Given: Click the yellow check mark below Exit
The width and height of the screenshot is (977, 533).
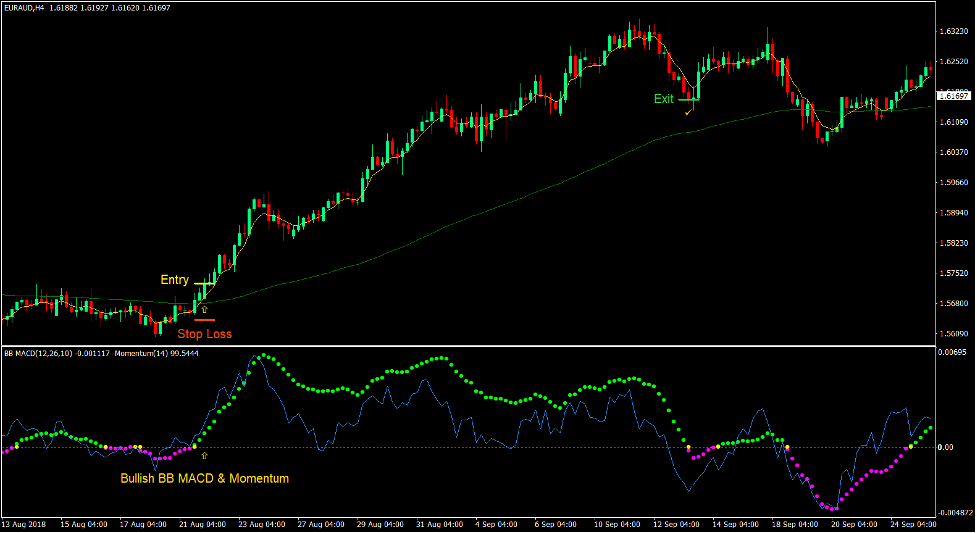Looking at the screenshot, I should coord(688,112).
